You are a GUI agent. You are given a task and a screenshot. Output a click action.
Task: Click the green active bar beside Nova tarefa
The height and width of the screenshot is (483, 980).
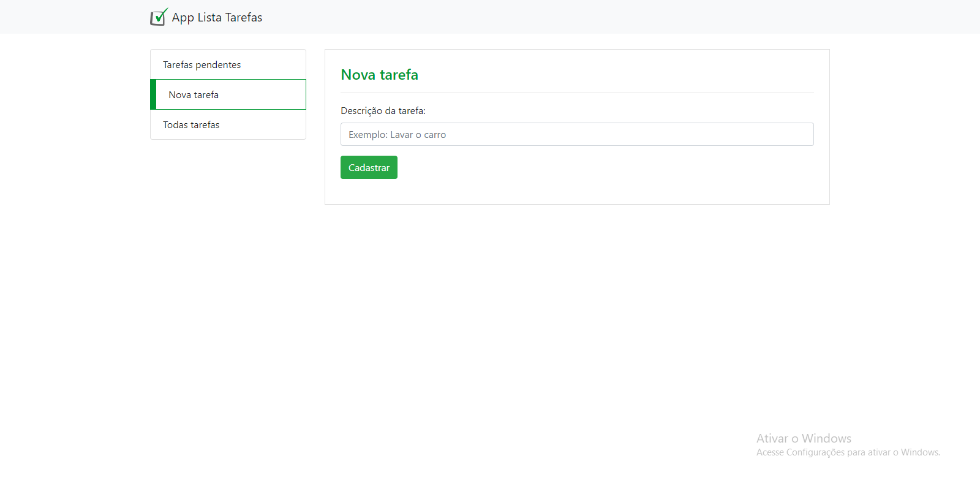pos(153,94)
